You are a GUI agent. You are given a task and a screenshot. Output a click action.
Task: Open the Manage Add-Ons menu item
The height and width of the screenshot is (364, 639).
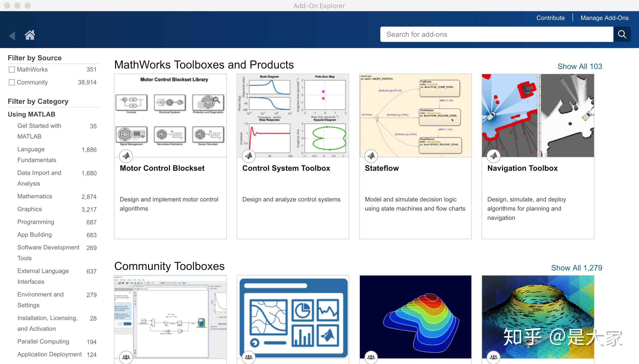click(604, 18)
